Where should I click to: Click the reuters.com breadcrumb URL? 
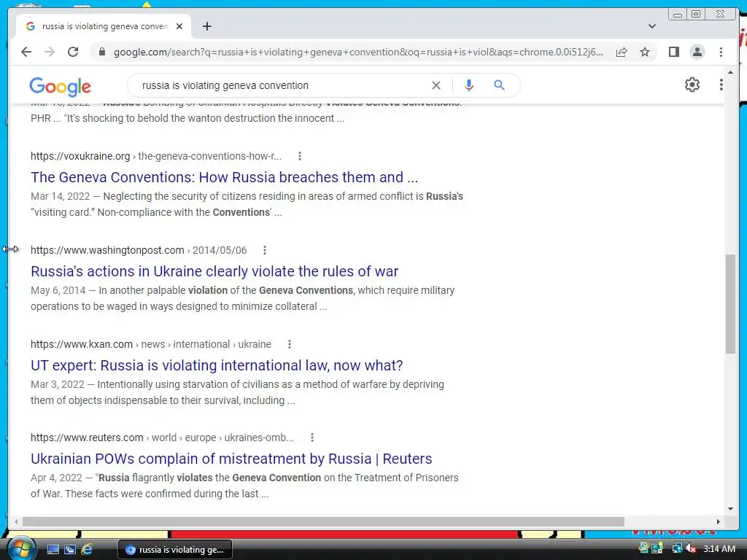(162, 437)
